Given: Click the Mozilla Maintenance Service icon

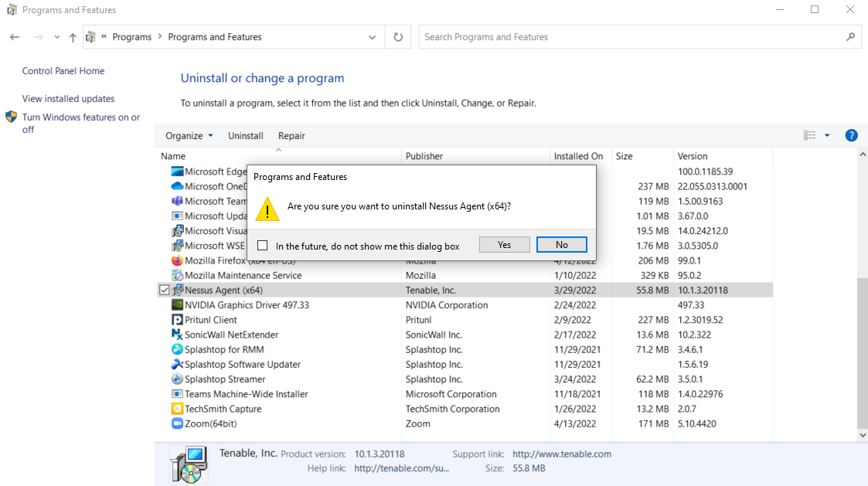Looking at the screenshot, I should (x=177, y=275).
